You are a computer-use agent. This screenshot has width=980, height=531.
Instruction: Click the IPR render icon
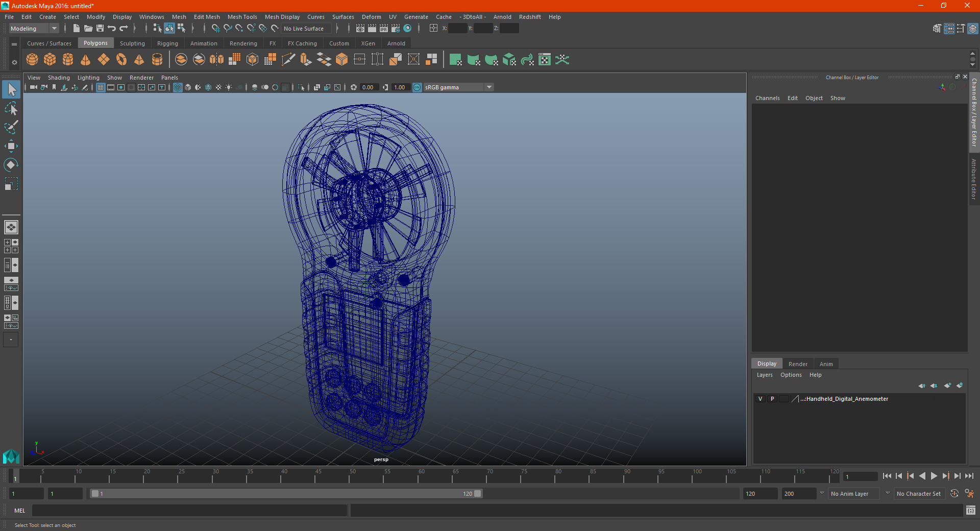(384, 29)
